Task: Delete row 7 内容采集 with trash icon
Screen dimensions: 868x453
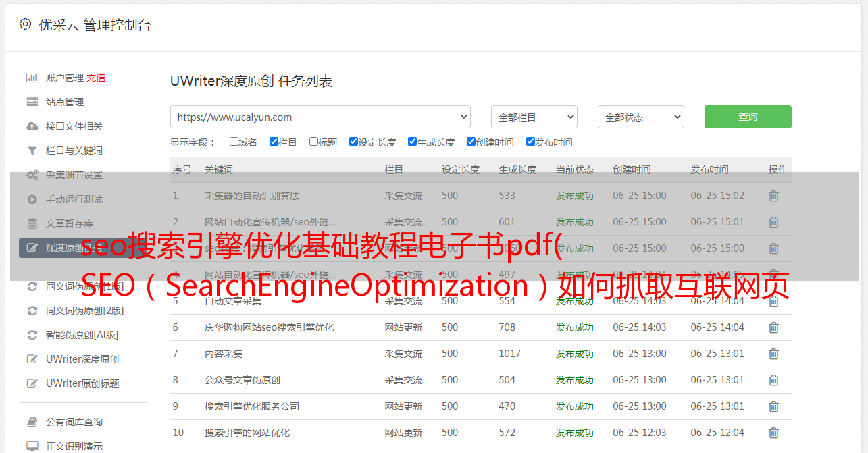Action: [773, 354]
